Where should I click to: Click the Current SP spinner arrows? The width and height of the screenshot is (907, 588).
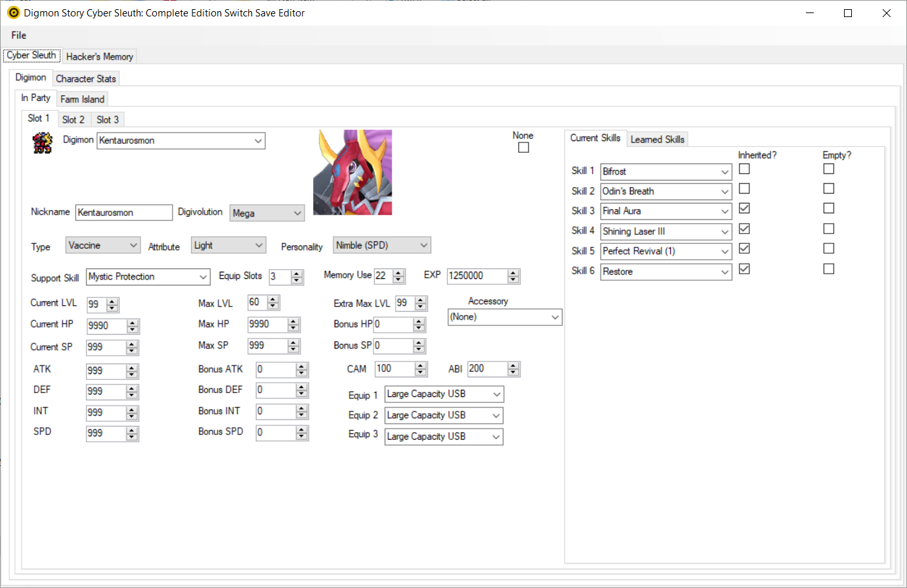tap(133, 348)
